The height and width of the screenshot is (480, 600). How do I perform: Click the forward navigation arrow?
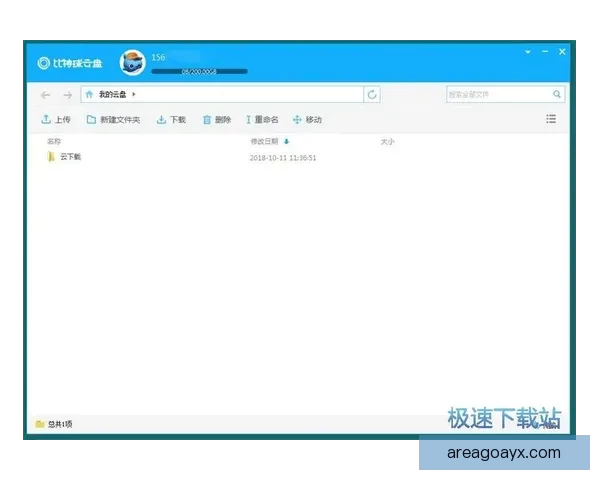click(x=68, y=95)
